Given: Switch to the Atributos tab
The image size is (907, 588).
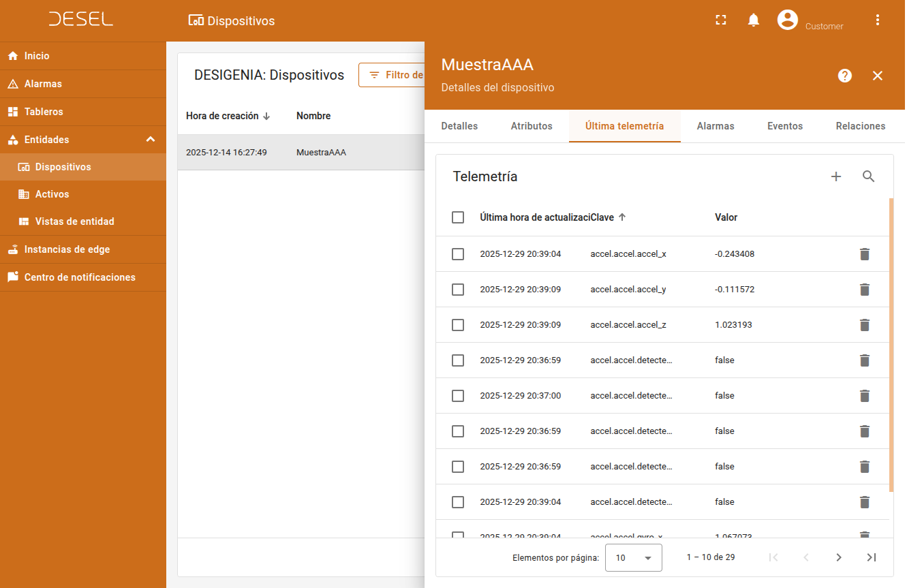Looking at the screenshot, I should pos(532,126).
